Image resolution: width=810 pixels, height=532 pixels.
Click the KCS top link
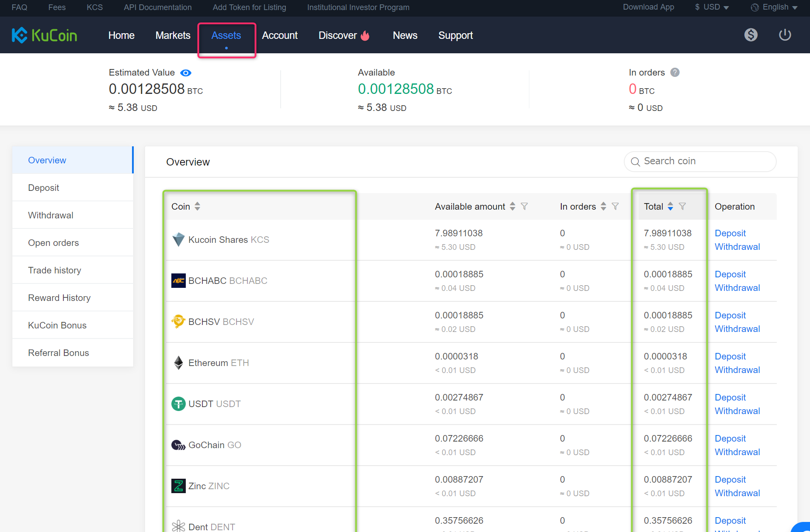point(95,7)
